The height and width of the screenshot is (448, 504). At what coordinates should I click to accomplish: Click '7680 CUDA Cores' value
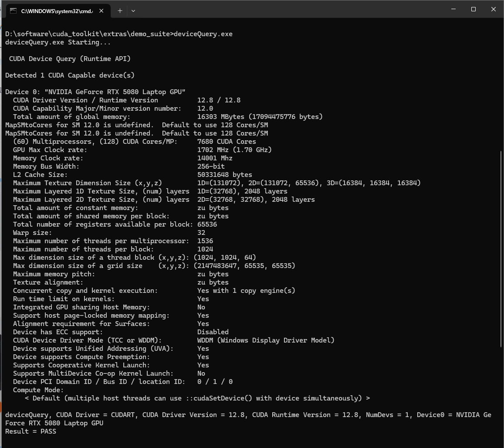227,142
